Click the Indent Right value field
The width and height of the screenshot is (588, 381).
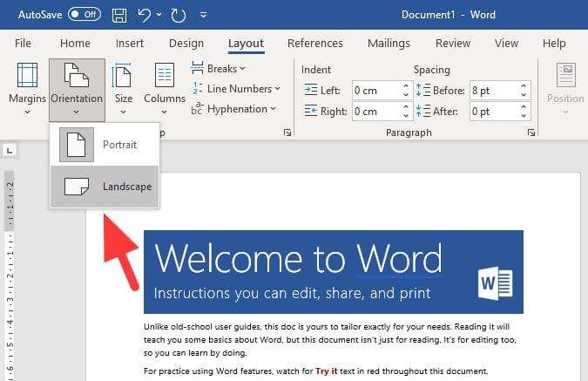[377, 112]
